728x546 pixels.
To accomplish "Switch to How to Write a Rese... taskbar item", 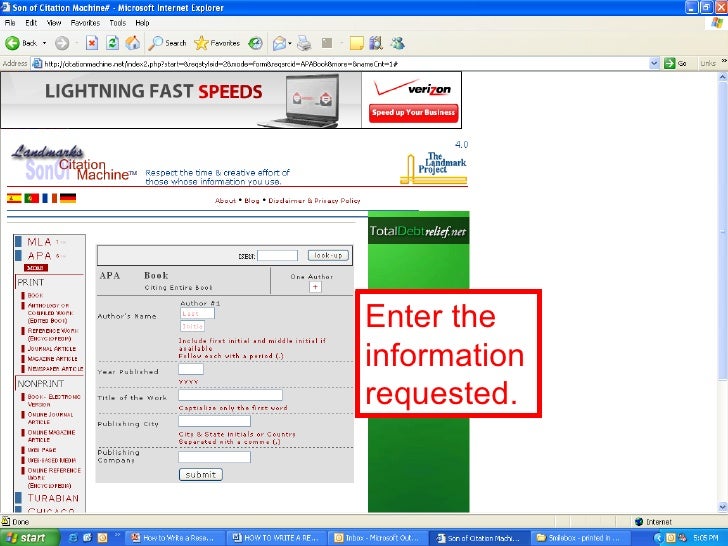I will [175, 538].
